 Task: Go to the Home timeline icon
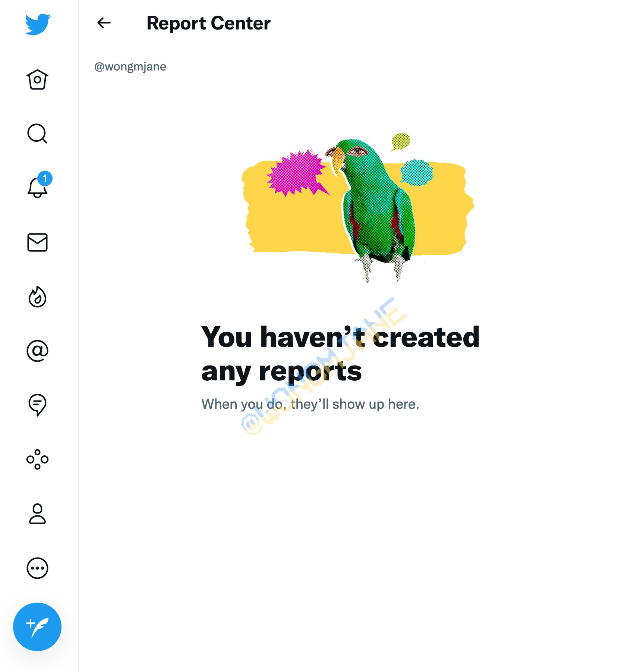(37, 79)
